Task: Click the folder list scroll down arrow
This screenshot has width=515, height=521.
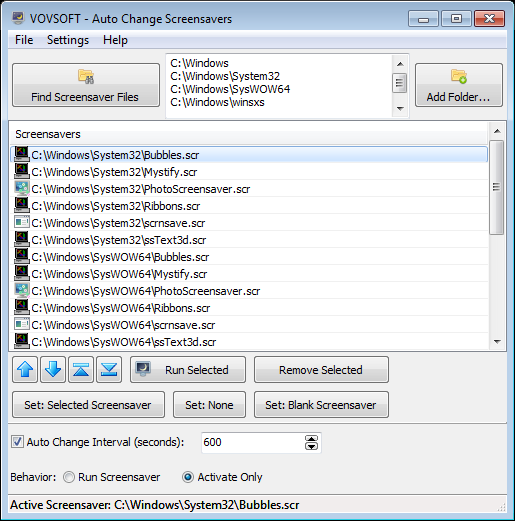Action: tap(400, 108)
